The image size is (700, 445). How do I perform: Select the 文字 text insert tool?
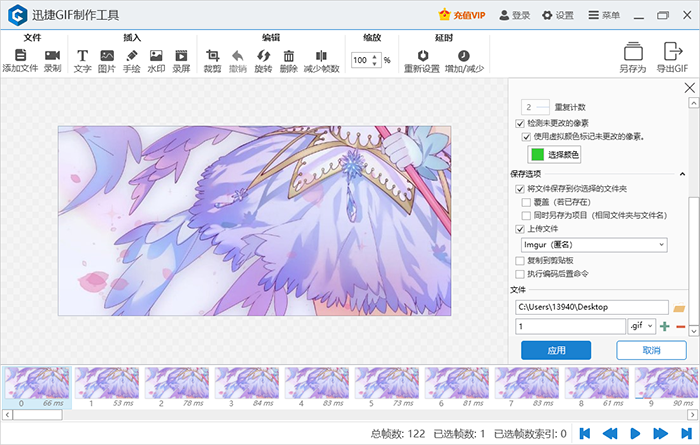coord(82,61)
